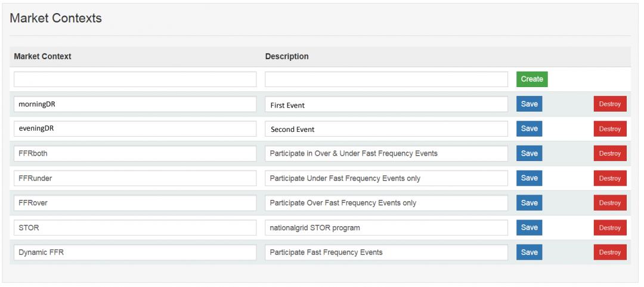Save the FFRover row

coord(529,203)
